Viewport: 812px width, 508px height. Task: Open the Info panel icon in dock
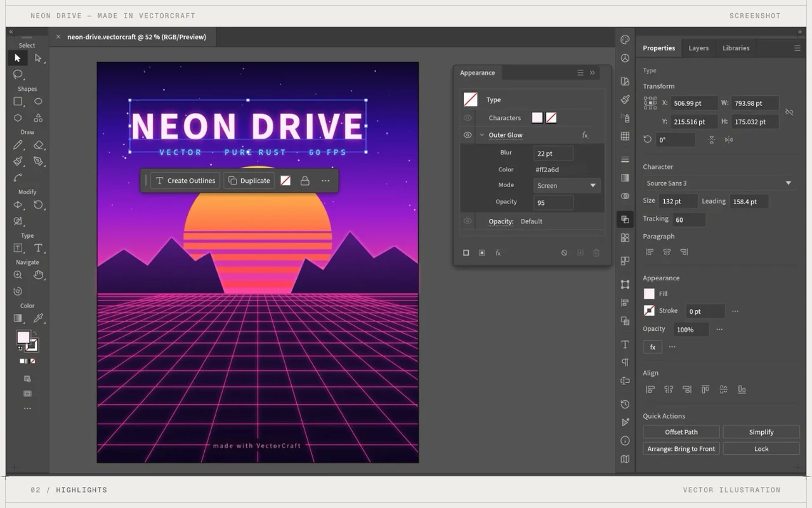point(625,441)
